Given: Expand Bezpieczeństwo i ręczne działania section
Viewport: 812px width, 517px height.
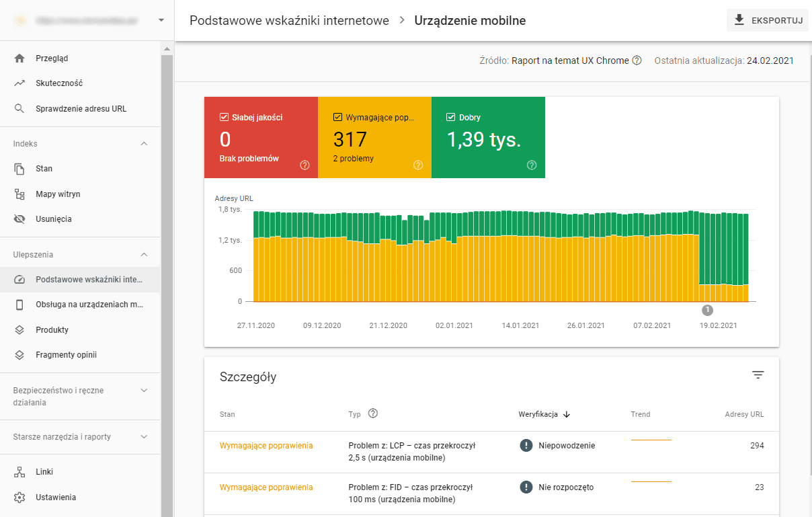Looking at the screenshot, I should point(144,390).
